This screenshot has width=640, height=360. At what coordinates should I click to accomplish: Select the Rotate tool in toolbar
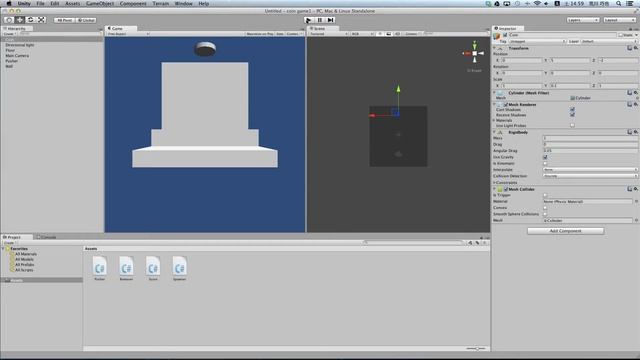pos(30,20)
